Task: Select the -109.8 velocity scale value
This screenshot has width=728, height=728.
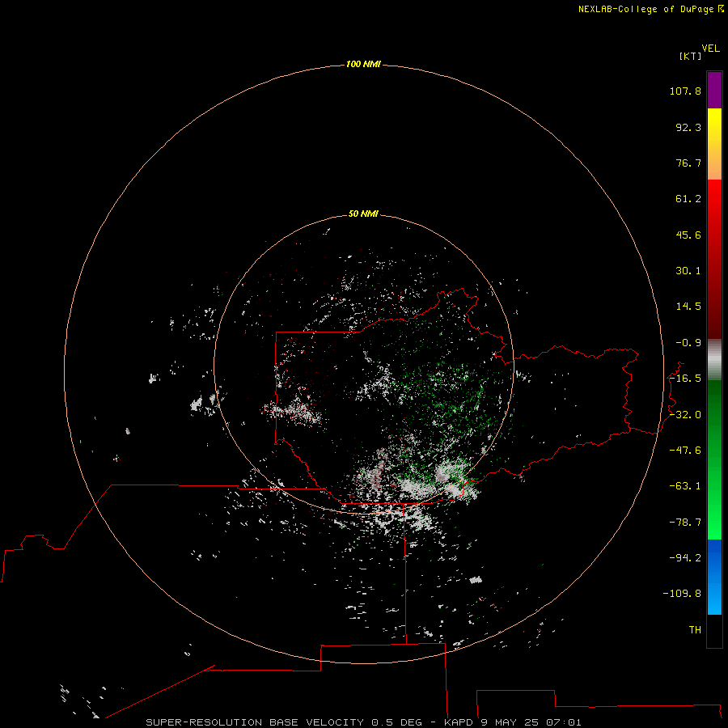Action: [682, 594]
